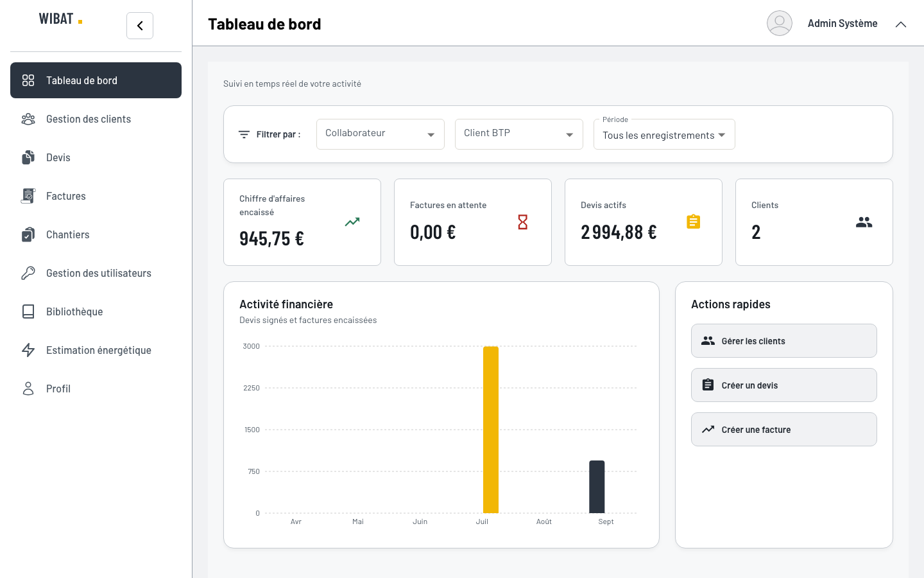Image resolution: width=924 pixels, height=578 pixels.
Task: Click the WIBAT logo
Action: 60,19
